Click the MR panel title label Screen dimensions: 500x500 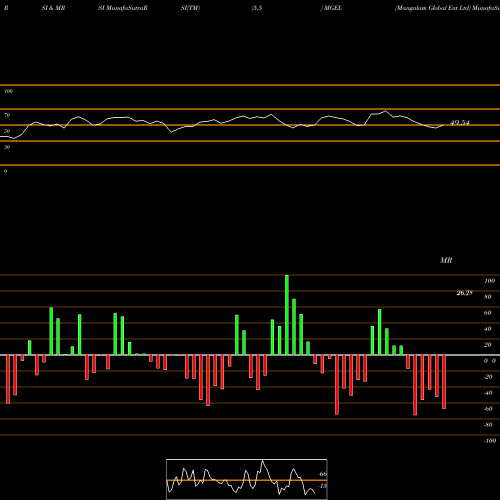(446, 260)
